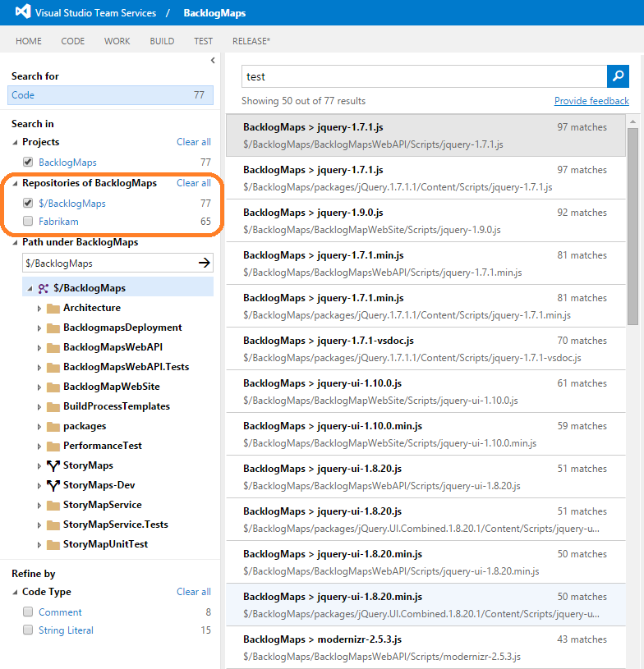Click the path go arrow icon
The height and width of the screenshot is (669, 644).
point(205,263)
